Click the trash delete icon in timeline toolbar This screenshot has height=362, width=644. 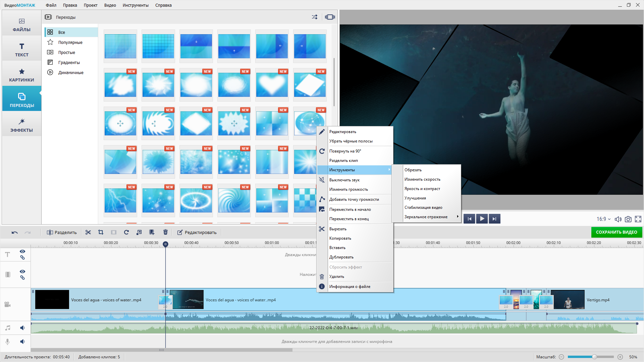pyautogui.click(x=165, y=232)
